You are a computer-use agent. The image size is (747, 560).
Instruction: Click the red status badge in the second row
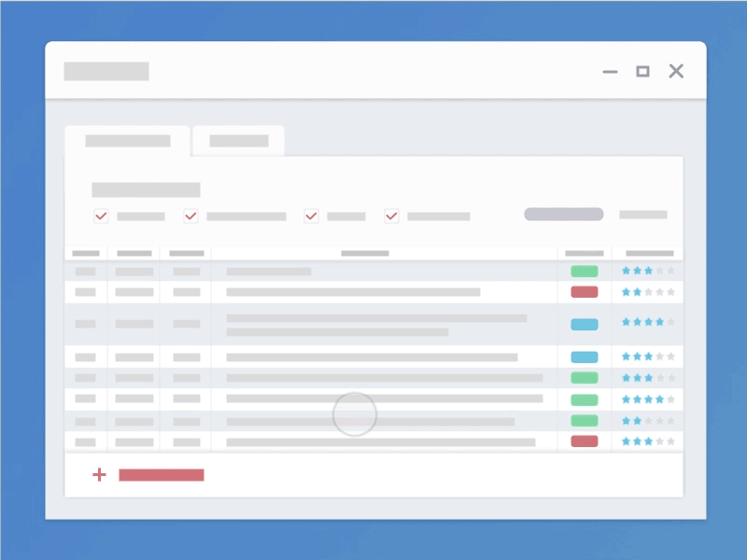coord(584,291)
